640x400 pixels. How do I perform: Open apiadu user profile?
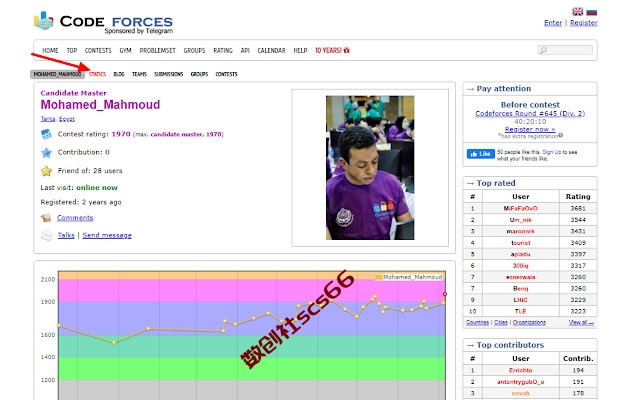[x=520, y=254]
